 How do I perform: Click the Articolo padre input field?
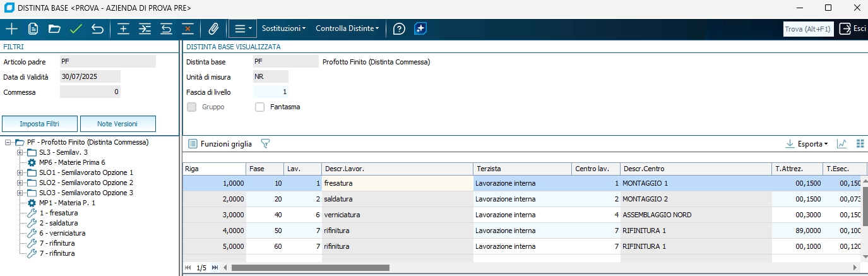107,61
